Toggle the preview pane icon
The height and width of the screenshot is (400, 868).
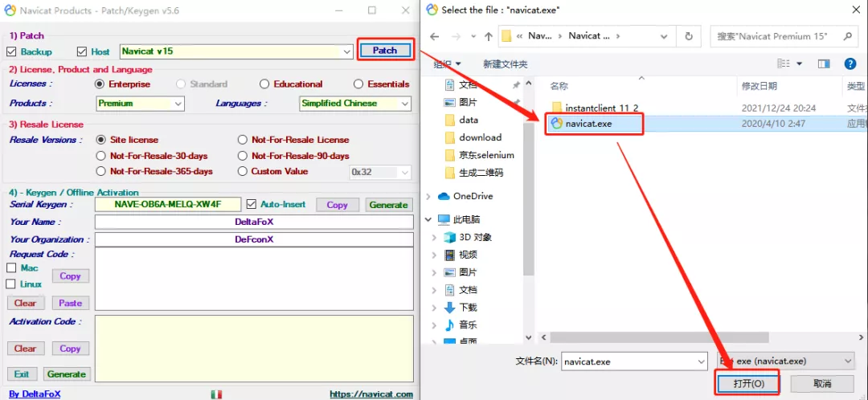[824, 64]
